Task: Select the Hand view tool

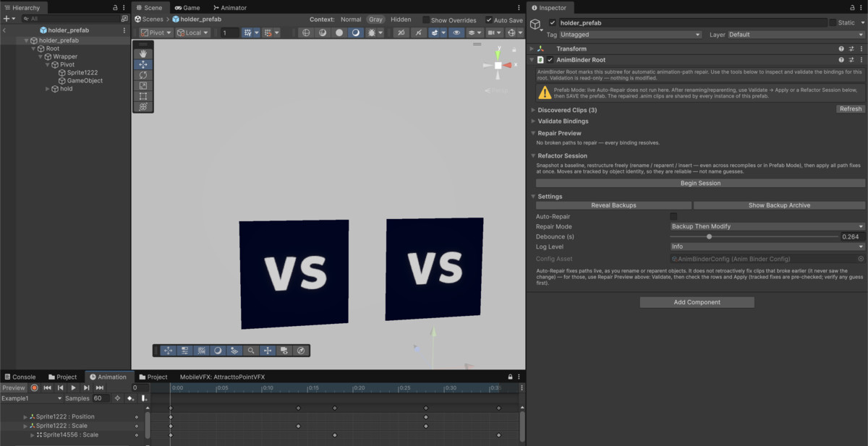Action: (143, 53)
